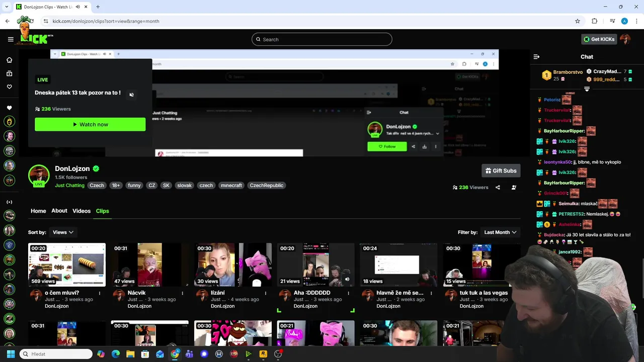
Task: Open new browser tab
Action: pos(98,7)
